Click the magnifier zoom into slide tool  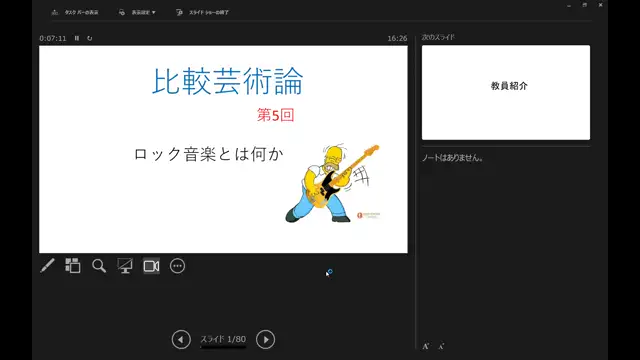point(99,266)
